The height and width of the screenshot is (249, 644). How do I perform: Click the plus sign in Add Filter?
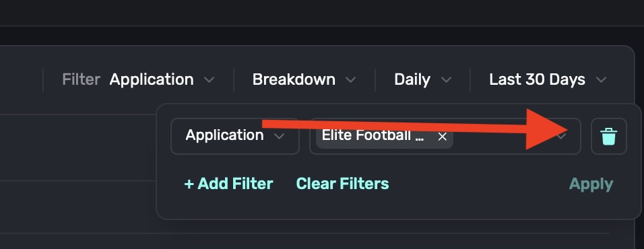click(189, 184)
